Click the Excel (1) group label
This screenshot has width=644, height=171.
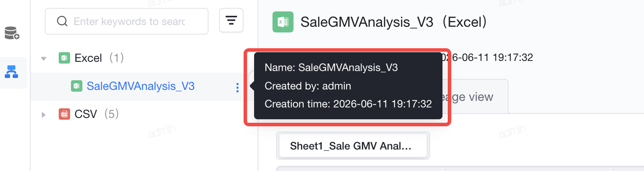coord(99,58)
